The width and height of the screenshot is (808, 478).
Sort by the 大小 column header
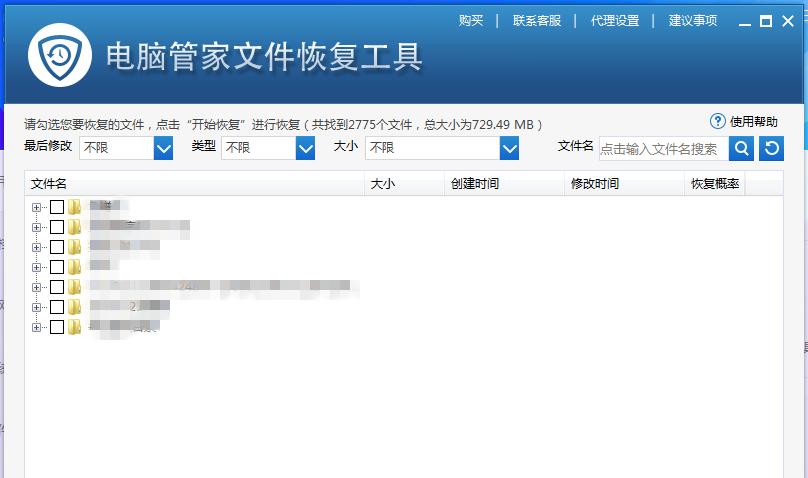tap(405, 184)
